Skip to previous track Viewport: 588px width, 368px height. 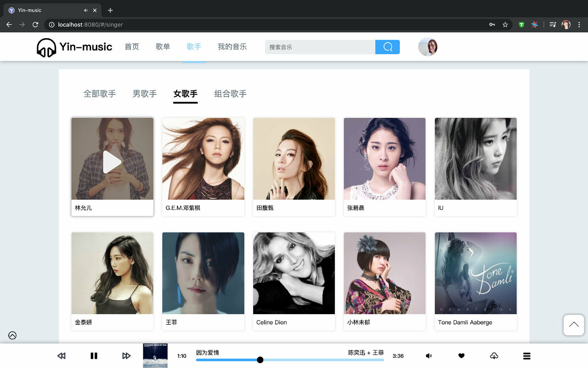(x=61, y=356)
